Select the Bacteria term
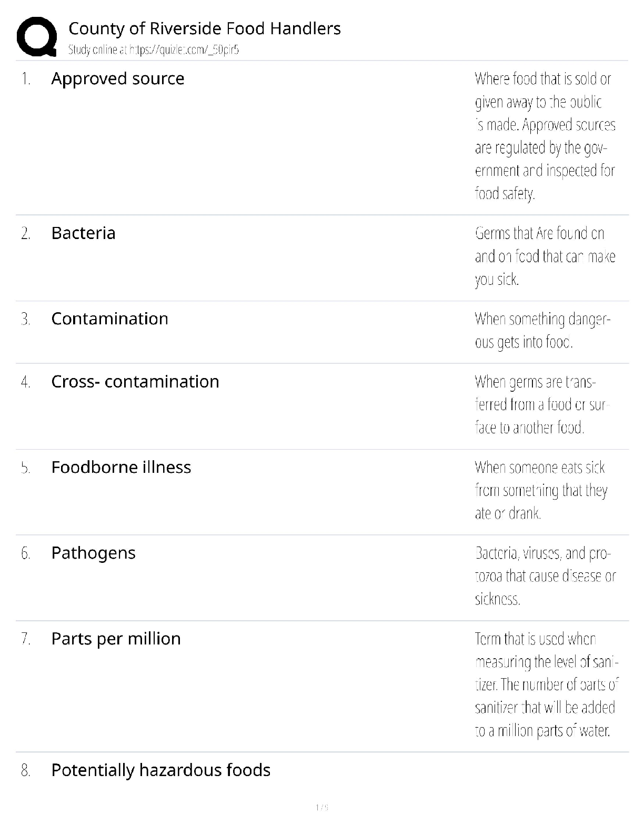The width and height of the screenshot is (644, 834). coord(83,233)
